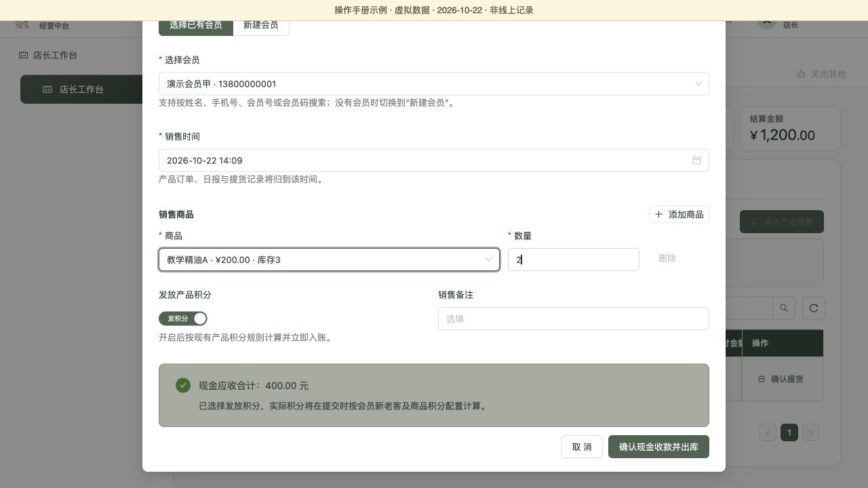This screenshot has width=868, height=488.
Task: Click the 选择会员 dropdown arrow
Action: tap(698, 84)
